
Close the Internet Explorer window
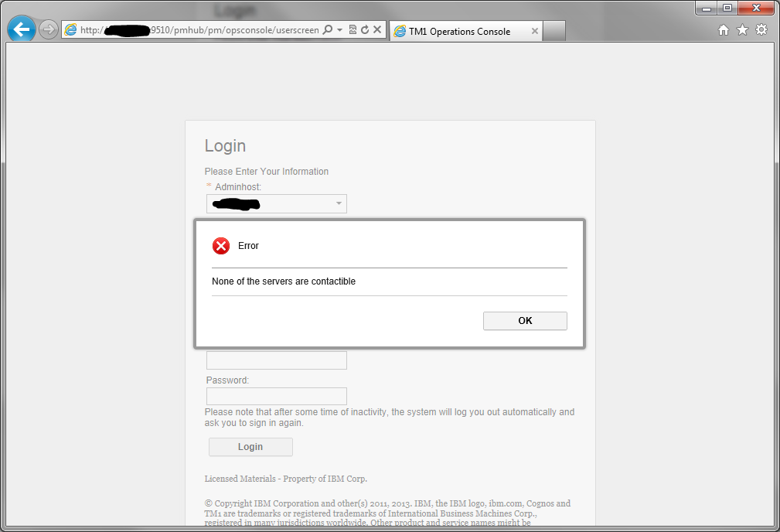(756, 8)
